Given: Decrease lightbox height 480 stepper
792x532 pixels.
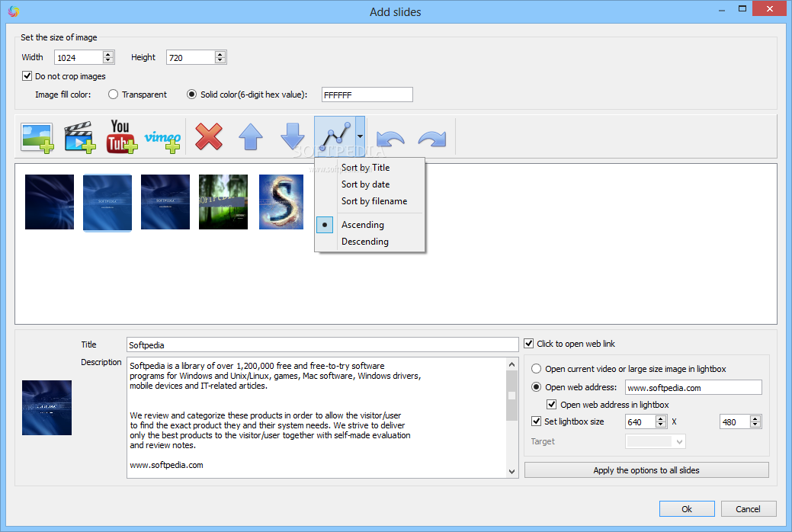Looking at the screenshot, I should (x=755, y=425).
